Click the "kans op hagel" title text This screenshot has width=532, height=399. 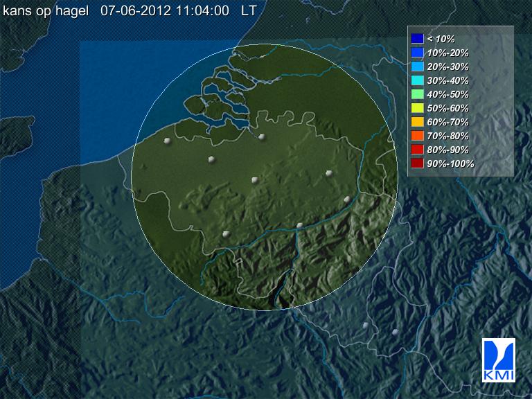coord(46,11)
